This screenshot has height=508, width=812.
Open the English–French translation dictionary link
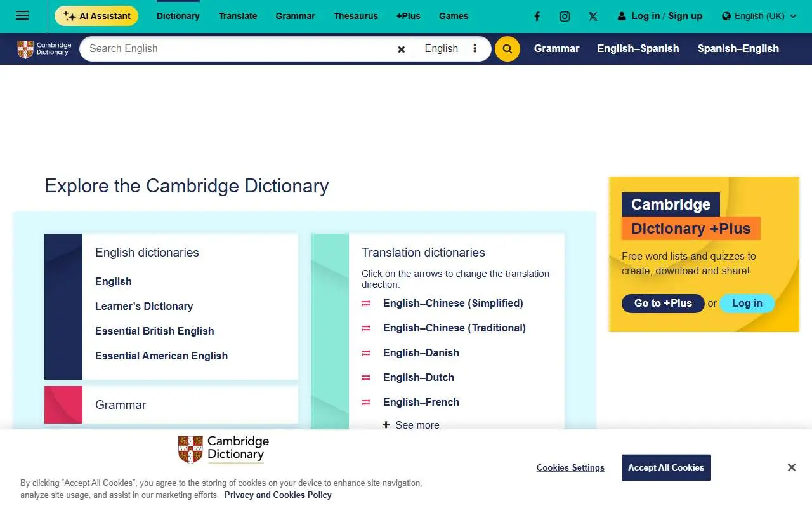(421, 402)
